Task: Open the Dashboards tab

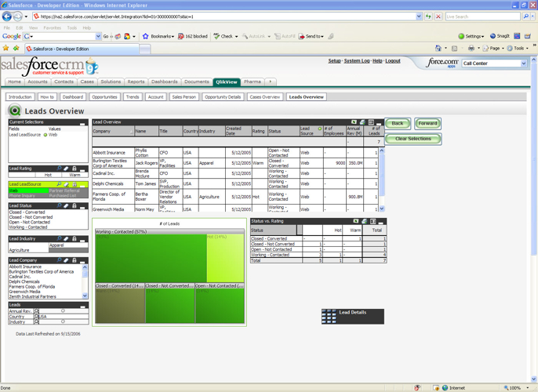Action: click(x=165, y=82)
